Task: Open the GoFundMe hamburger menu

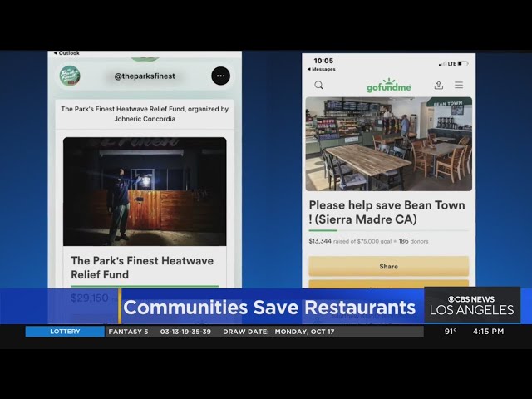Action: click(x=459, y=85)
